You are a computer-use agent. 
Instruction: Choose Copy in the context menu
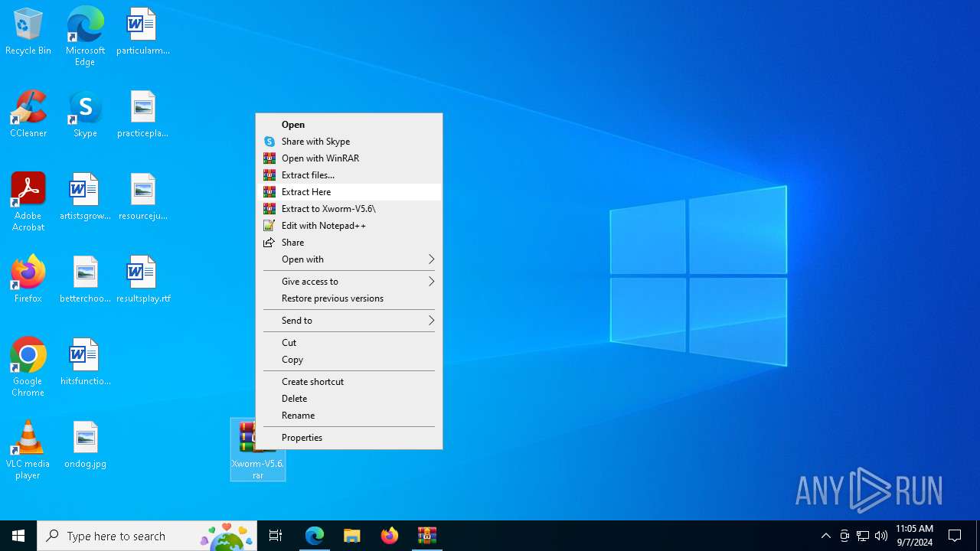pyautogui.click(x=349, y=360)
